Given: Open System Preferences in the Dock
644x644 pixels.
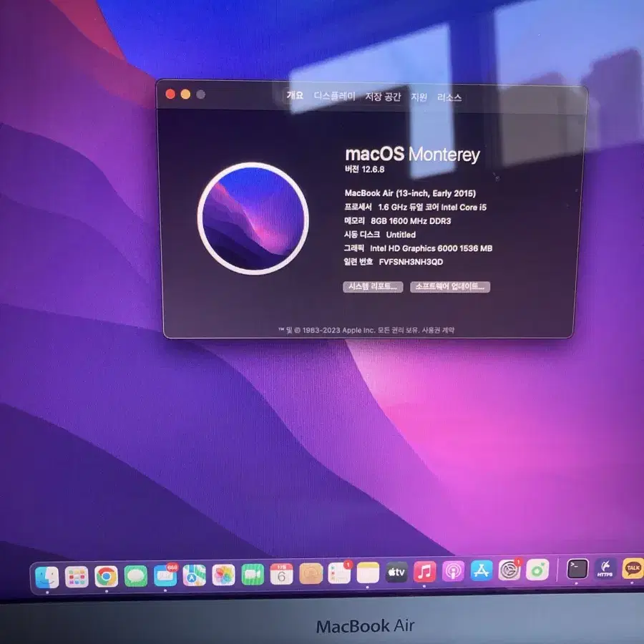Looking at the screenshot, I should point(509,570).
